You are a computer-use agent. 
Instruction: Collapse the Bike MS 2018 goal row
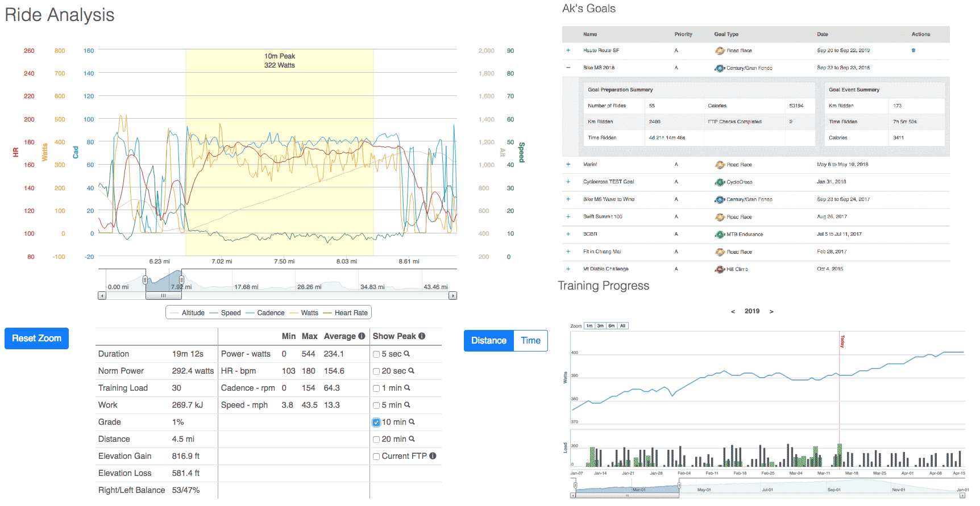tap(568, 68)
